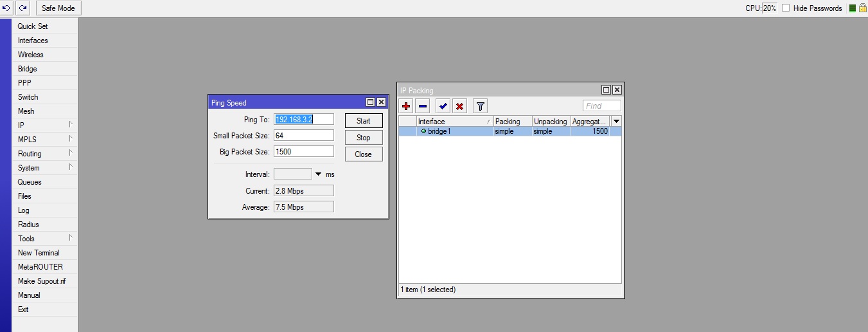Click the Packing cell of bridge1 row

pos(513,131)
